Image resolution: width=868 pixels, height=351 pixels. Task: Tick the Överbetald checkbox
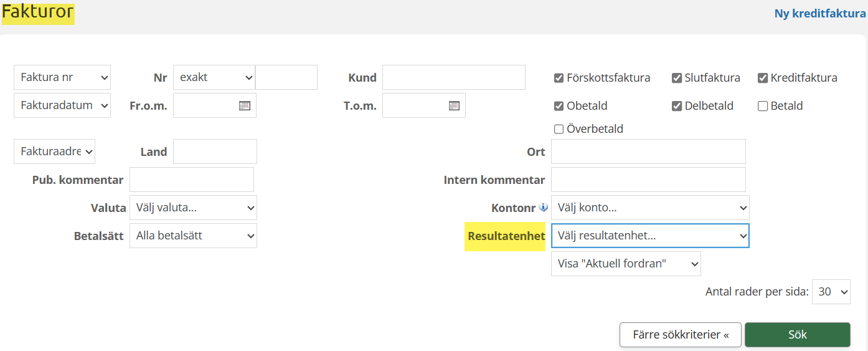559,129
